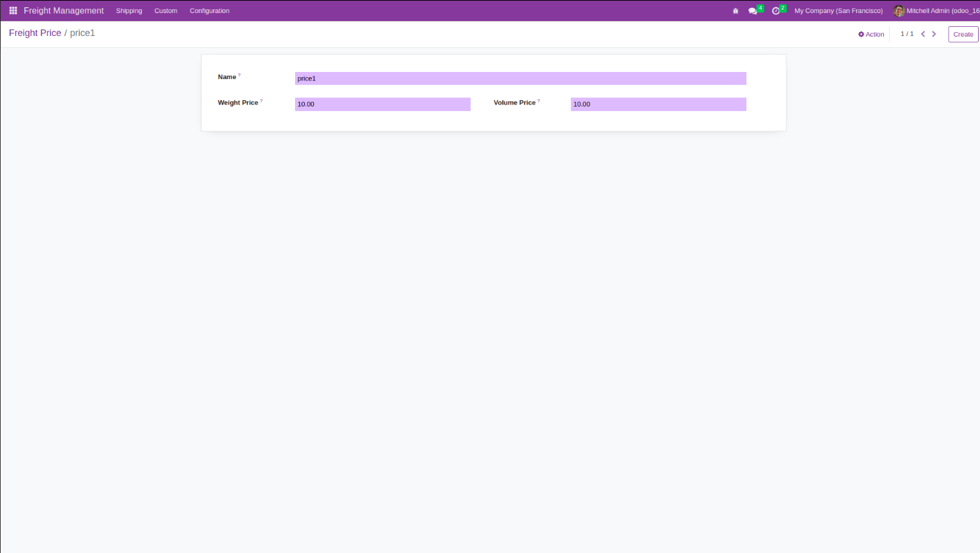Click the debug bug icon
The height and width of the screenshot is (553, 980).
point(735,11)
